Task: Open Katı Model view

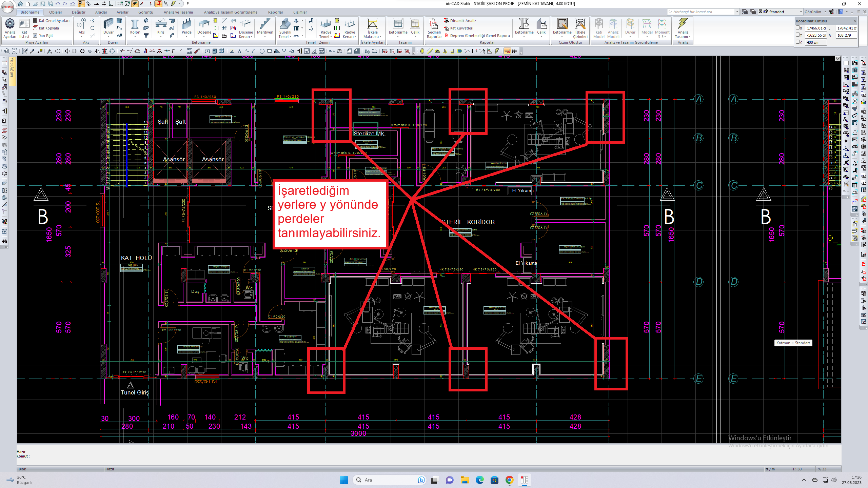Action: click(599, 28)
